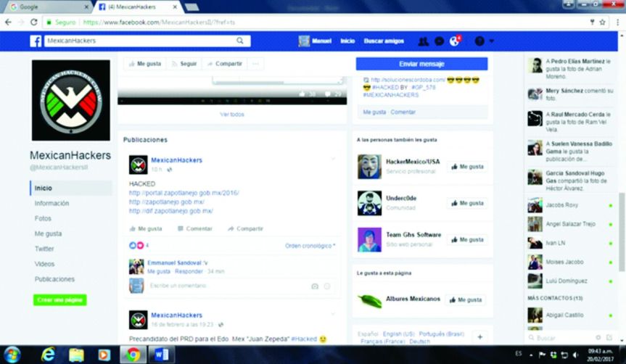Click Buscar amigos in top bar

coord(384,41)
